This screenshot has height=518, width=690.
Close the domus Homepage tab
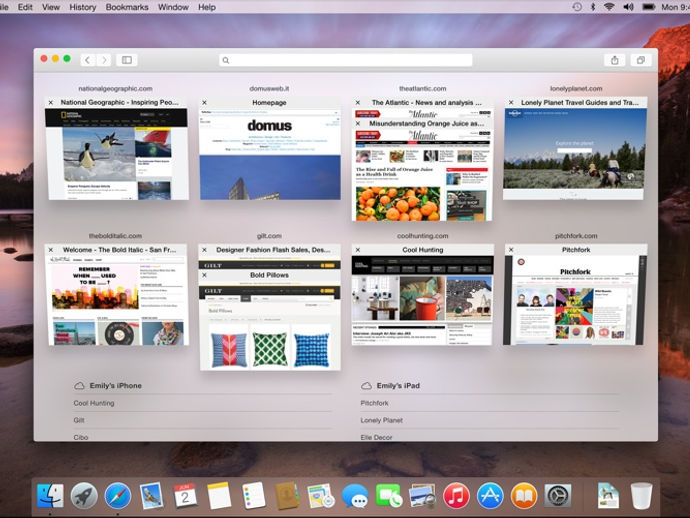tap(205, 103)
